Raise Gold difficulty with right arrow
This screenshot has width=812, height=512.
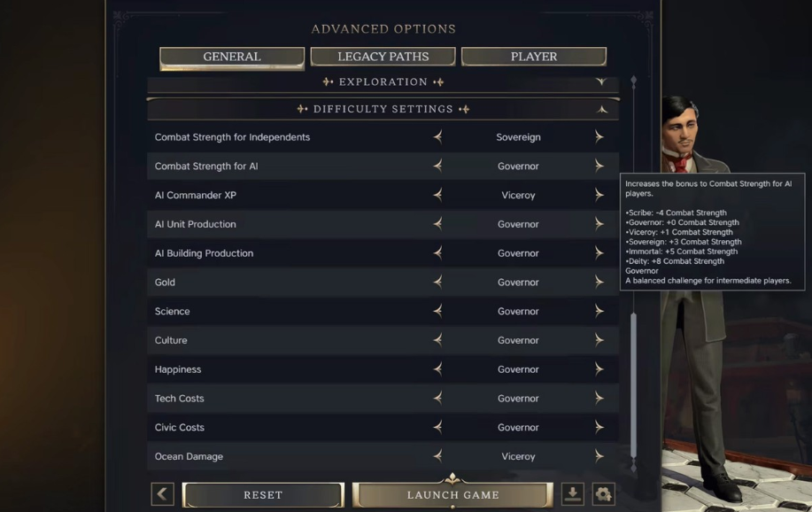[599, 282]
